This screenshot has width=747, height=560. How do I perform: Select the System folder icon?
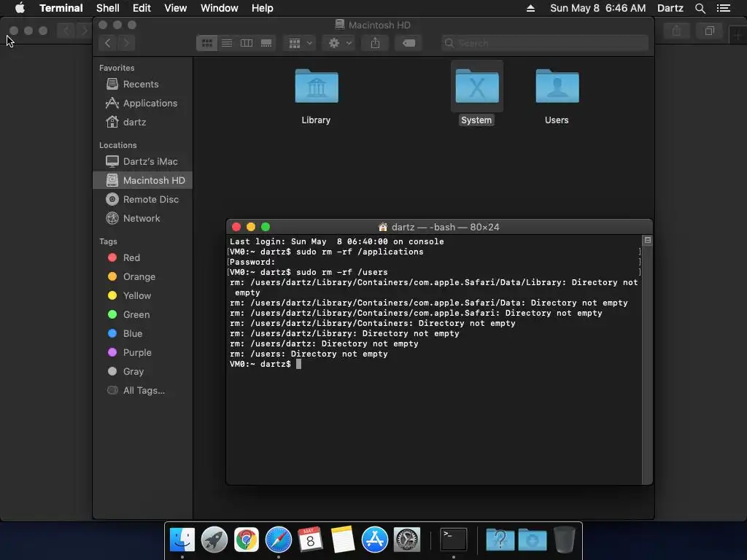pos(477,87)
